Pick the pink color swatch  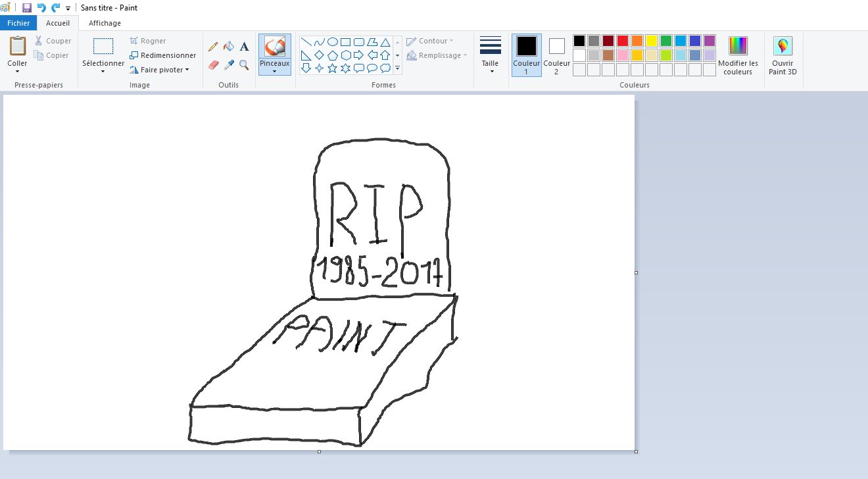pyautogui.click(x=623, y=55)
